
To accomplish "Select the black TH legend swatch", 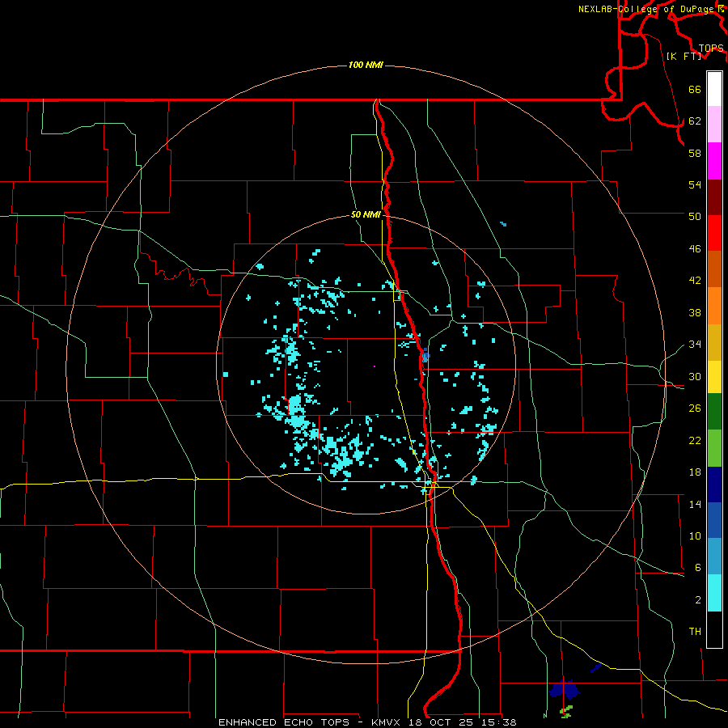I will [714, 629].
